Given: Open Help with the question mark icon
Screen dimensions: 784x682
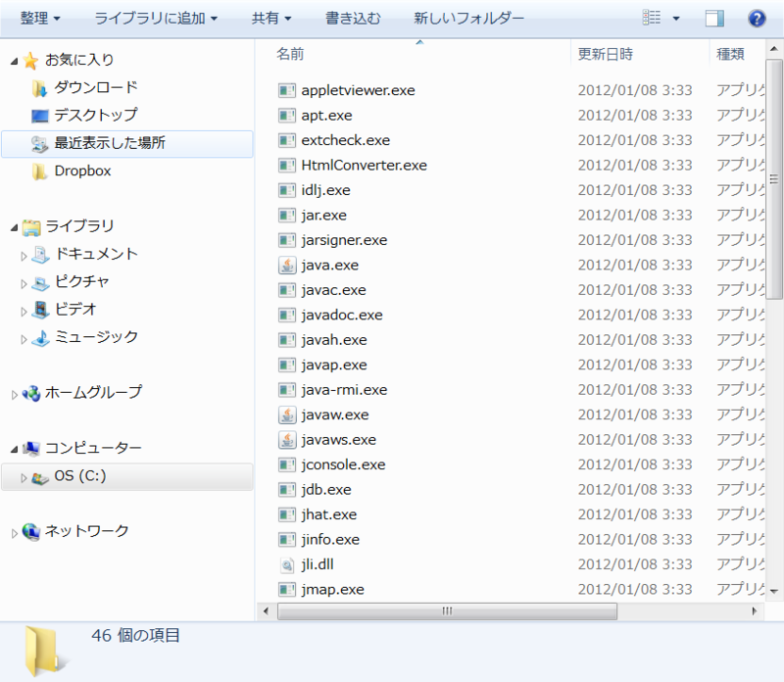Looking at the screenshot, I should pos(757,19).
